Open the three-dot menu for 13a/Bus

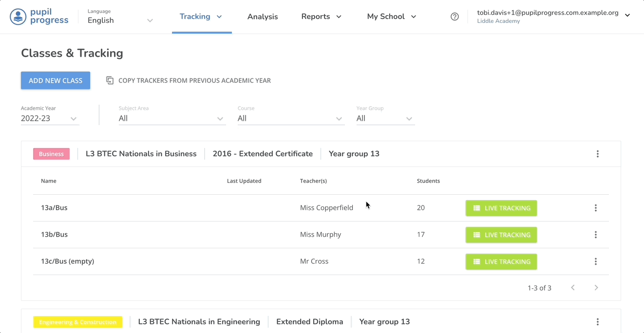coord(595,208)
